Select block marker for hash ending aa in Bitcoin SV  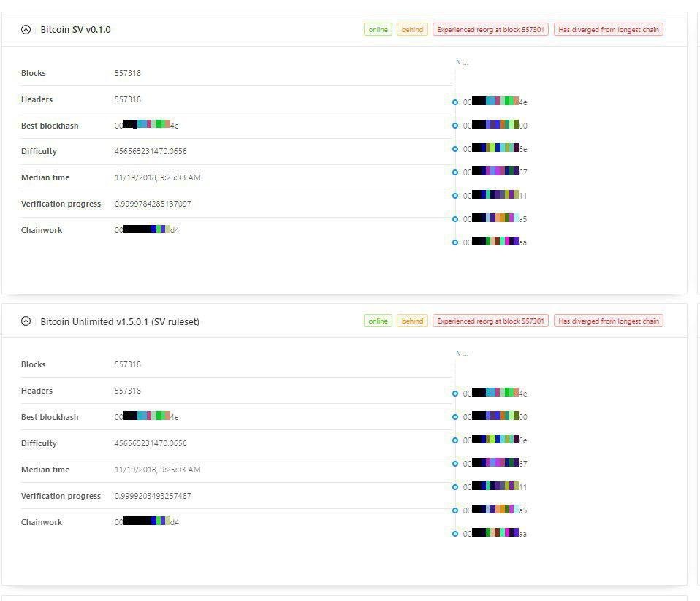[455, 242]
